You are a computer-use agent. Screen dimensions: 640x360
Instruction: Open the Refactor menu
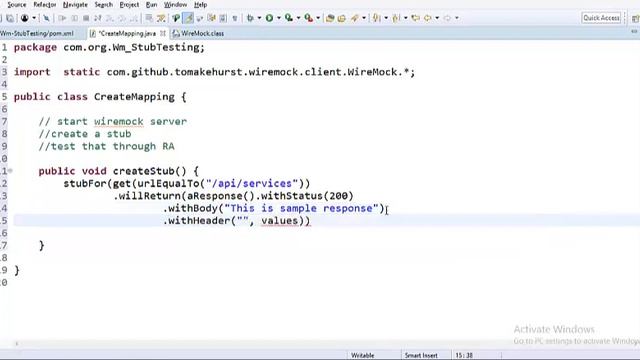point(44,5)
